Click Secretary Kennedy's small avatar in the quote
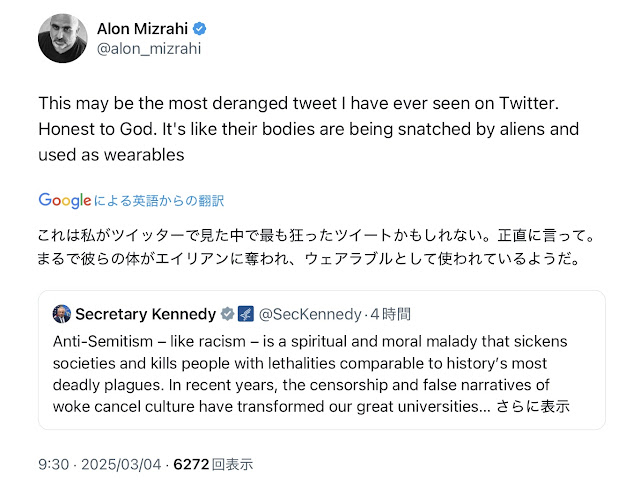This screenshot has height=484, width=640. [62, 314]
